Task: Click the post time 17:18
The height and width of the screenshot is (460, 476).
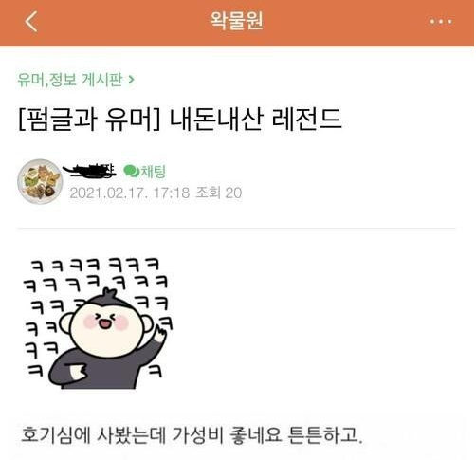Action: pyautogui.click(x=171, y=193)
